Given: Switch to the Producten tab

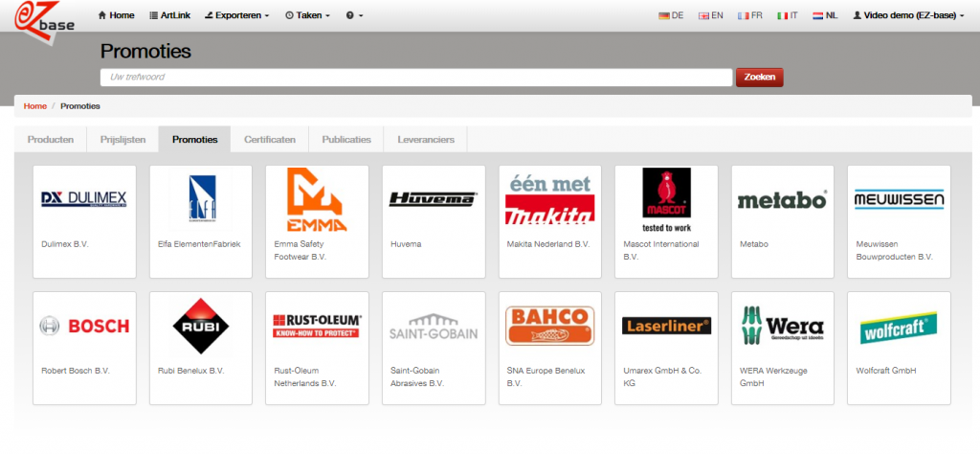Looking at the screenshot, I should tap(51, 140).
